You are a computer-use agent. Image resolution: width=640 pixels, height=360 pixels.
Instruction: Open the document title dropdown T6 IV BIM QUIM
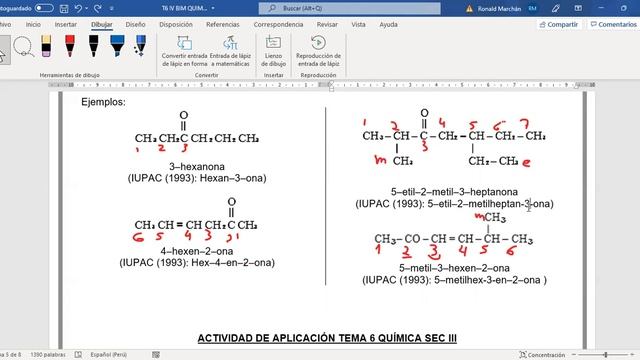[x=188, y=8]
